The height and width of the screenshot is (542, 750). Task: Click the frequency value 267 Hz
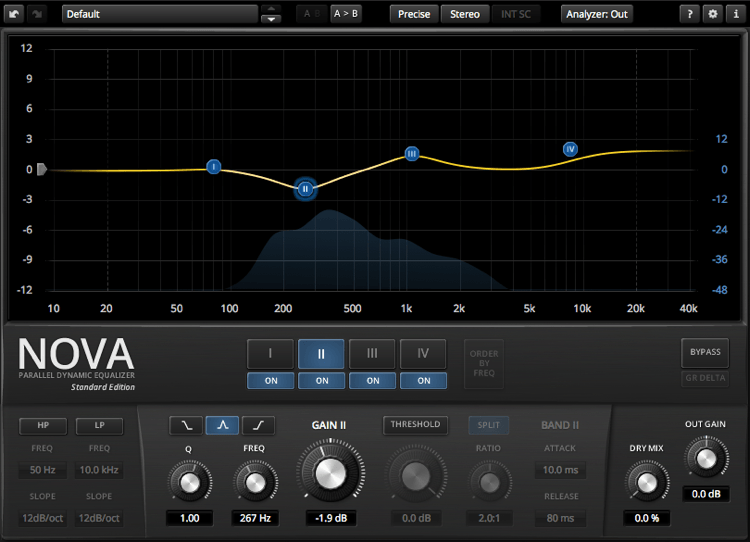(255, 518)
